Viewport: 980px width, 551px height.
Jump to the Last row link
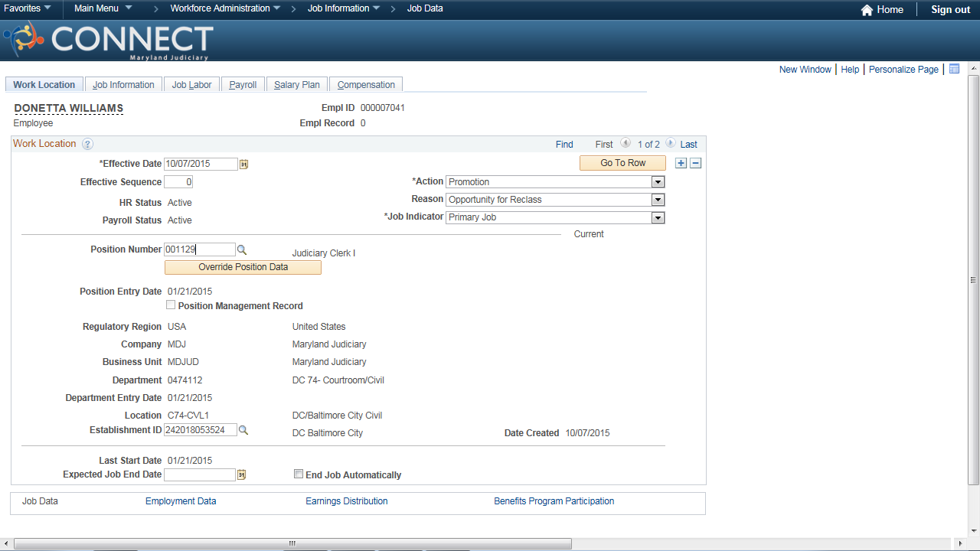688,144
